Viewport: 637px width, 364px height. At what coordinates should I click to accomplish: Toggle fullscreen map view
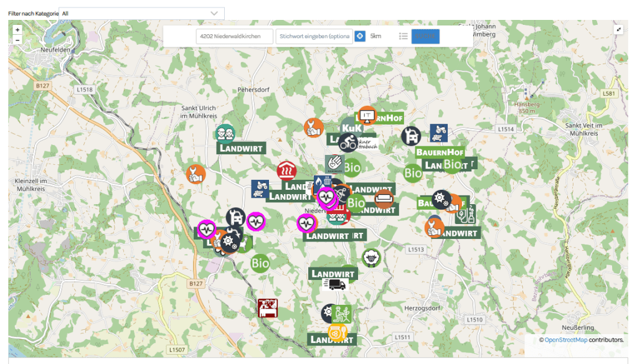[x=619, y=29]
